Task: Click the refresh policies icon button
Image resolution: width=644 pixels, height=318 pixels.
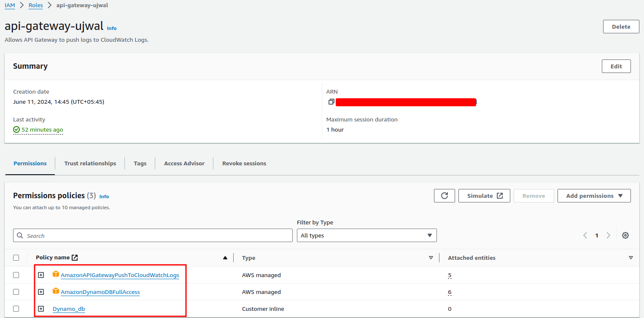Action: pyautogui.click(x=444, y=196)
